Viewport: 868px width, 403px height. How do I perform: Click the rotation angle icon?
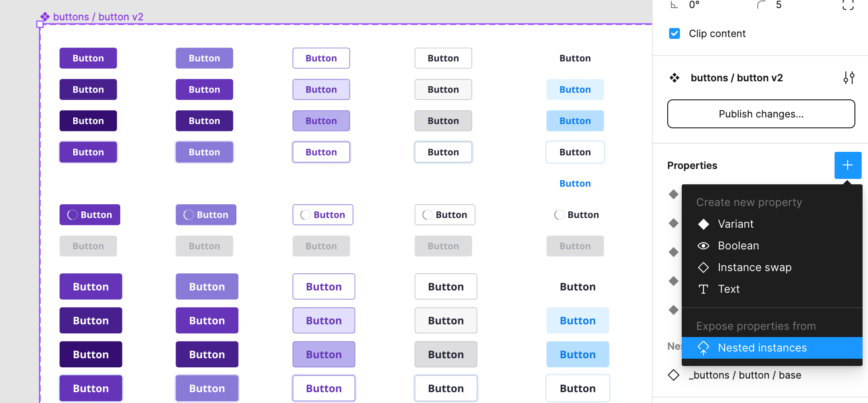pos(675,5)
